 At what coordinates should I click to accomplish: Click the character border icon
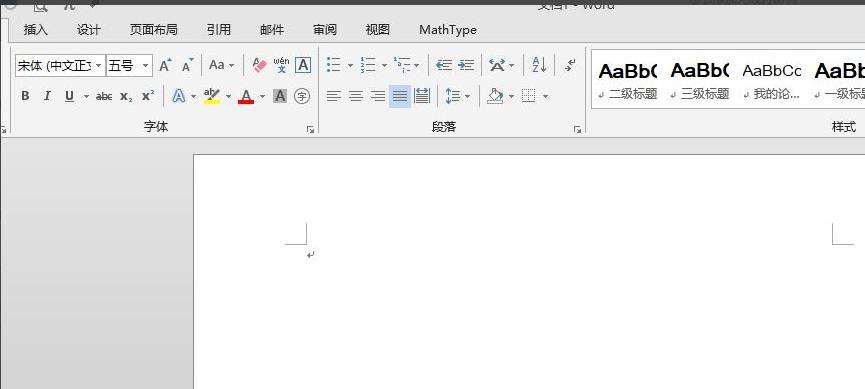point(303,65)
